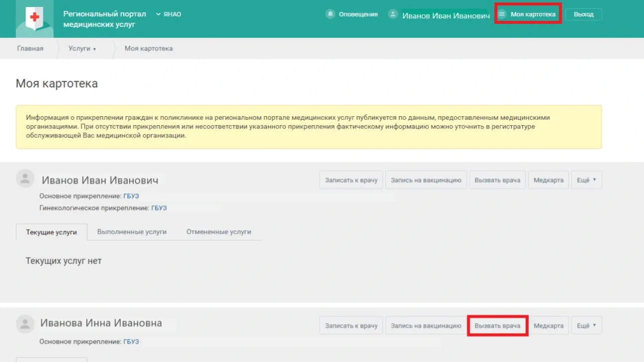The height and width of the screenshot is (362, 644).
Task: Open ГБУЗ link under Гинекологическое прикрепление
Action: [159, 208]
